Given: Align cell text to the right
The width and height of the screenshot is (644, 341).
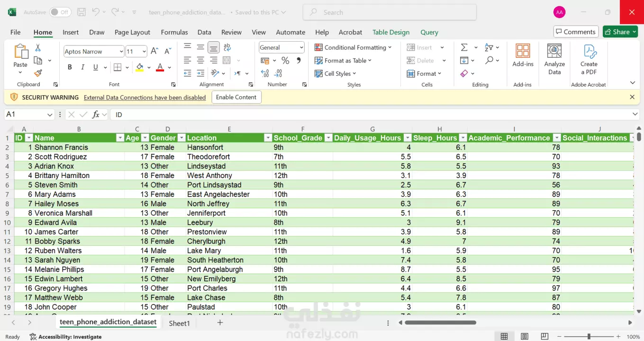Looking at the screenshot, I should [x=214, y=60].
